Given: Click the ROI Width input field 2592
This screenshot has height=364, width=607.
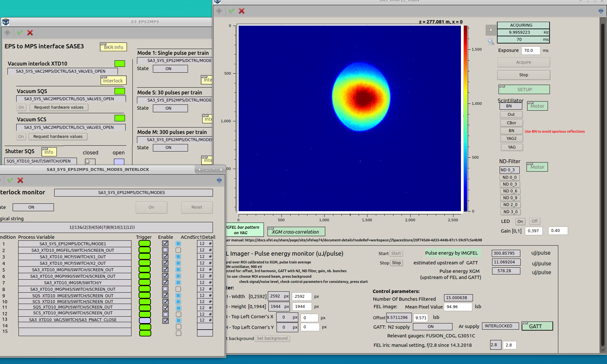Looking at the screenshot, I should click(x=302, y=297).
